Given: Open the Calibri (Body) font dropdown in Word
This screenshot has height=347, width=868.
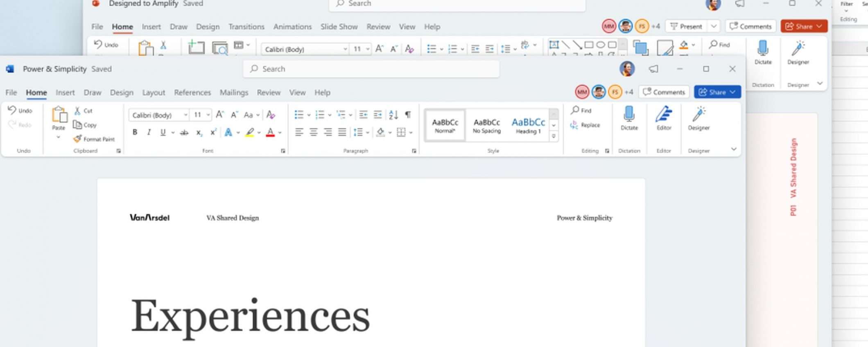Looking at the screenshot, I should [185, 115].
